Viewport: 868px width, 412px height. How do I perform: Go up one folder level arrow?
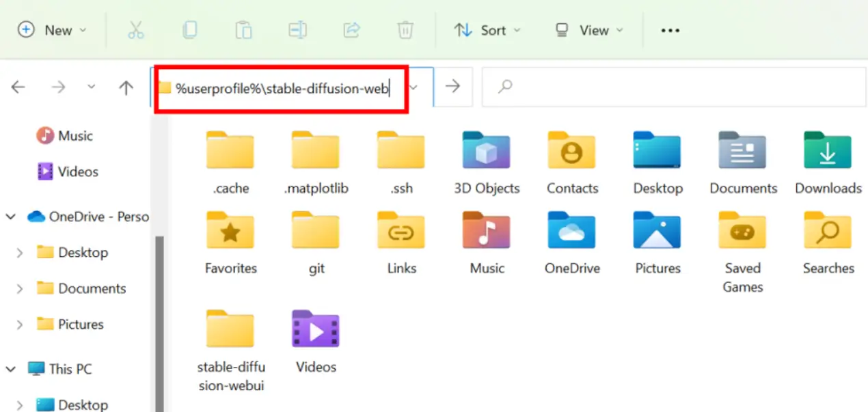coord(126,87)
